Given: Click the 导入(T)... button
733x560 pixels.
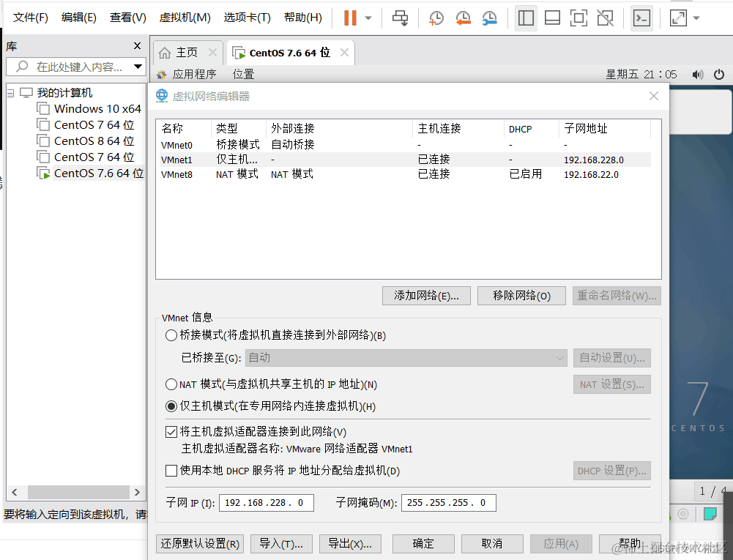Looking at the screenshot, I should coord(281,544).
